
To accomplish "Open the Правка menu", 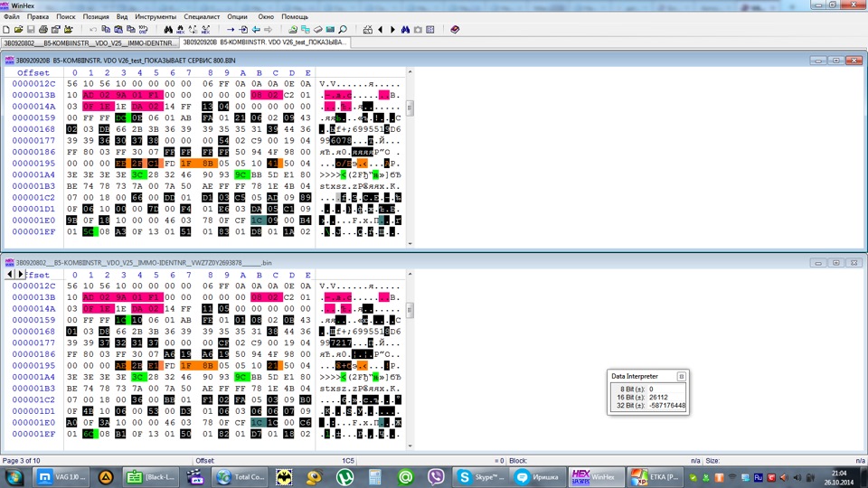I will pyautogui.click(x=38, y=16).
